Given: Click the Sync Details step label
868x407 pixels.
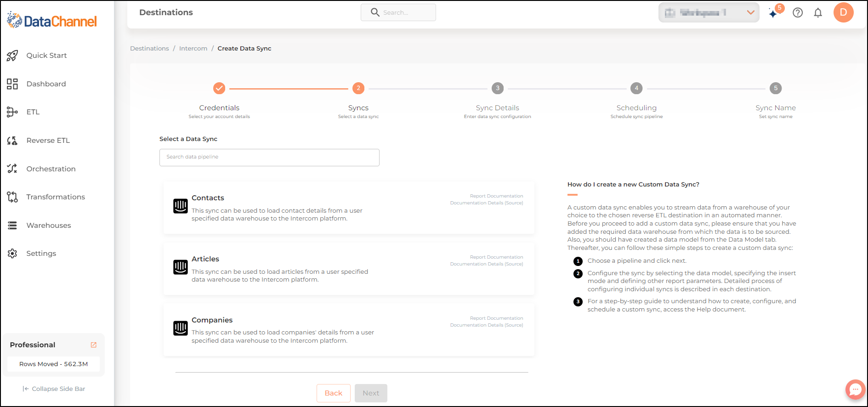Looking at the screenshot, I should point(498,108).
